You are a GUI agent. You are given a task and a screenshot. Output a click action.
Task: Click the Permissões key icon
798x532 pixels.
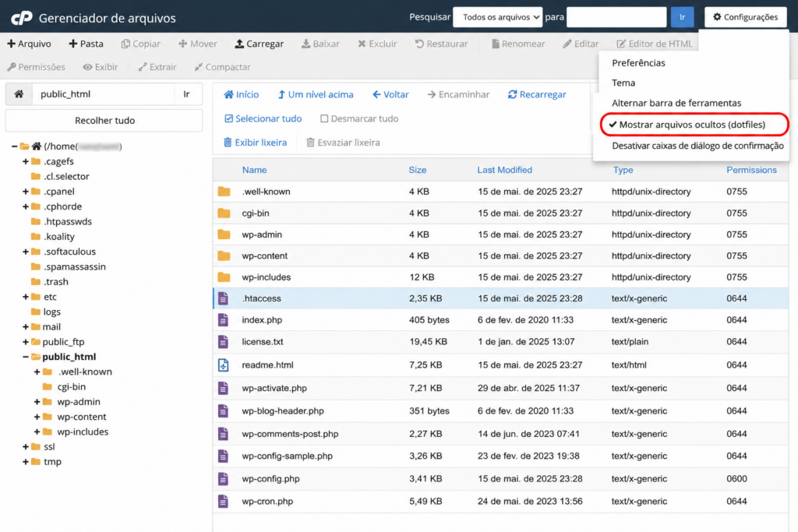[11, 67]
